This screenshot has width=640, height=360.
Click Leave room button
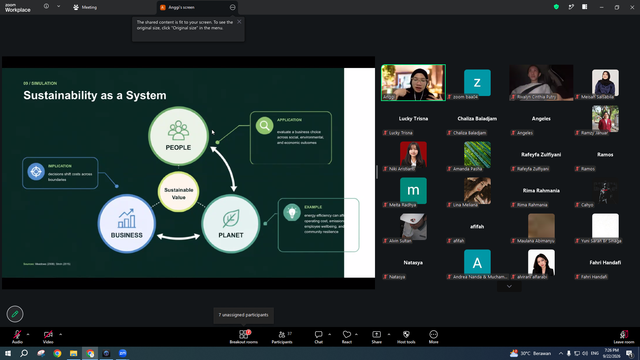coord(624,337)
